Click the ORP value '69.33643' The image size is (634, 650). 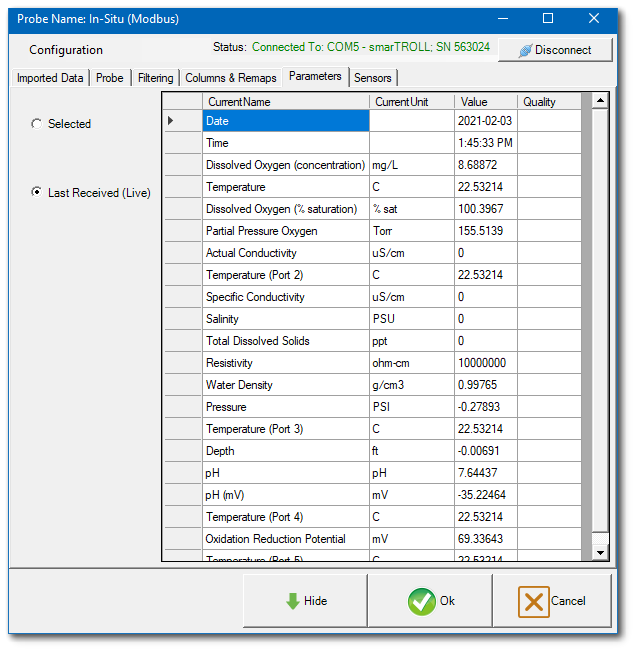point(486,538)
